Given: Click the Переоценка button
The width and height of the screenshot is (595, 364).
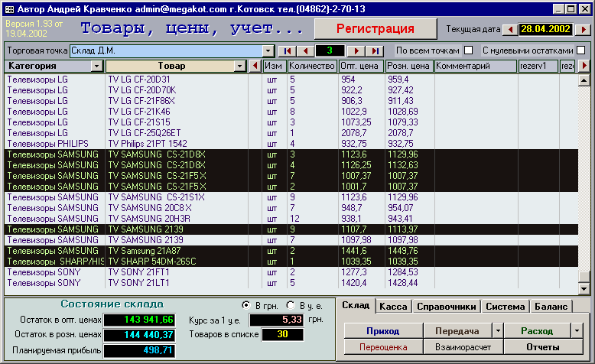Looking at the screenshot, I should coord(383,347).
